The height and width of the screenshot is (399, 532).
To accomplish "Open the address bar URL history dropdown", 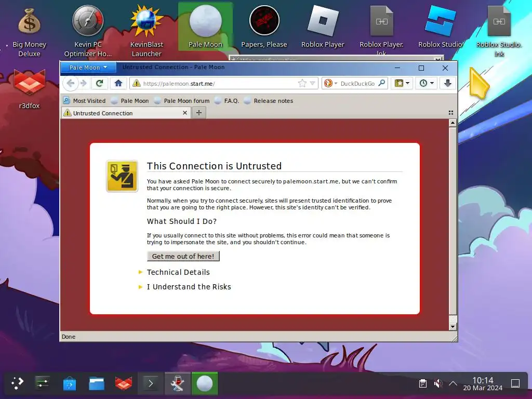I will 312,83.
